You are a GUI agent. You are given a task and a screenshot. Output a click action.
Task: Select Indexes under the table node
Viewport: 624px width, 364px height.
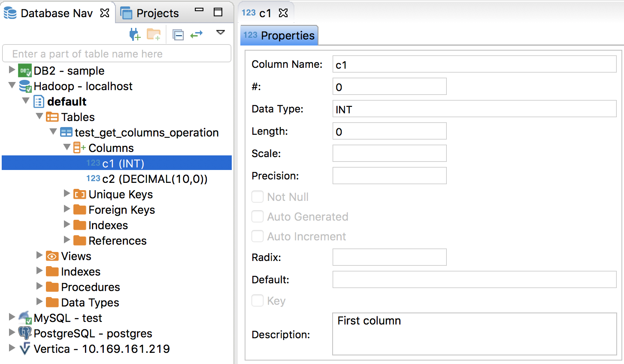pyautogui.click(x=108, y=225)
